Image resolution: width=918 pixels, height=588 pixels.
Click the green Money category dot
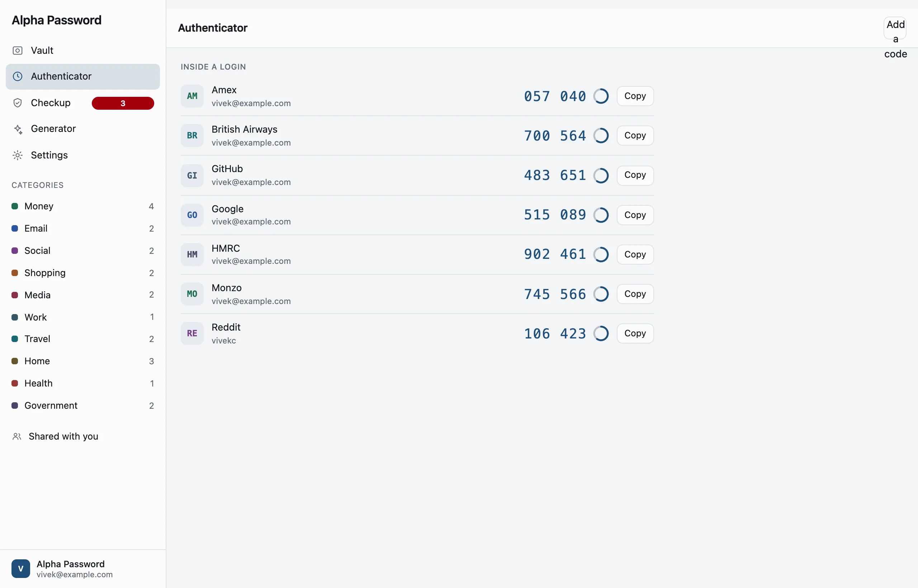pos(15,206)
